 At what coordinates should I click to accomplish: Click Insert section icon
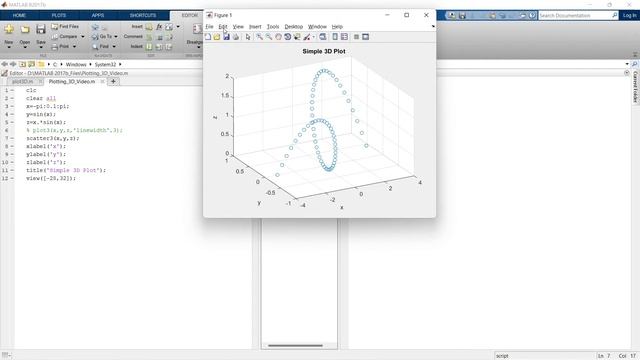149,27
